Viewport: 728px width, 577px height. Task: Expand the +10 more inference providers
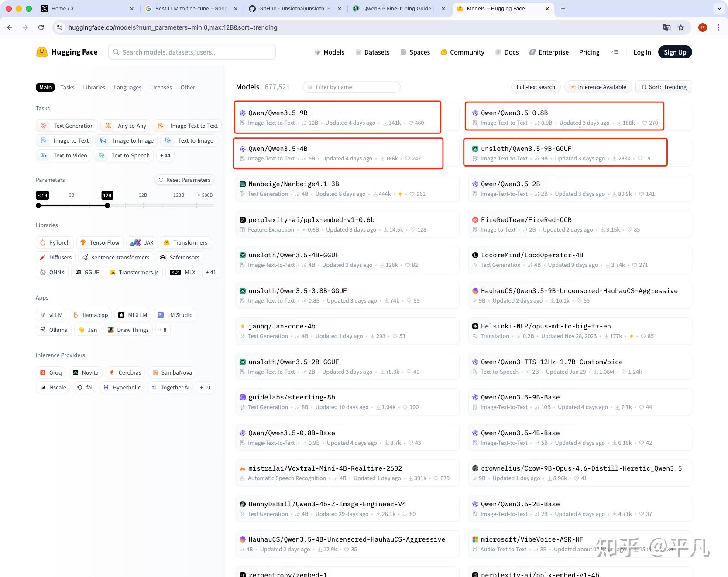pos(205,387)
